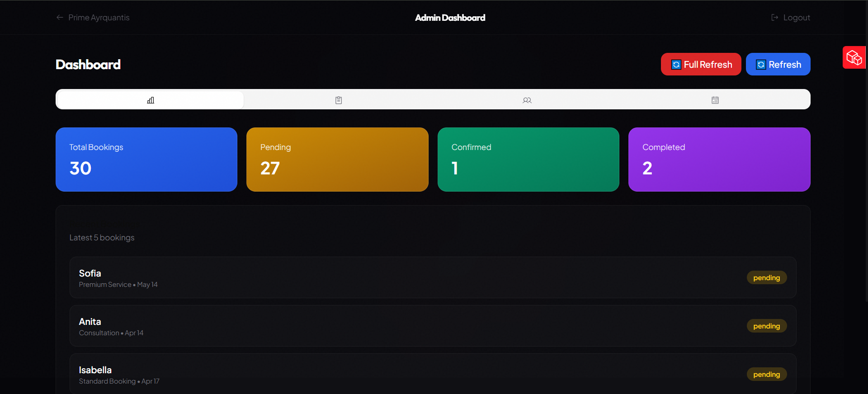868x394 pixels.
Task: Click the sync icon inside Refresh
Action: (761, 65)
